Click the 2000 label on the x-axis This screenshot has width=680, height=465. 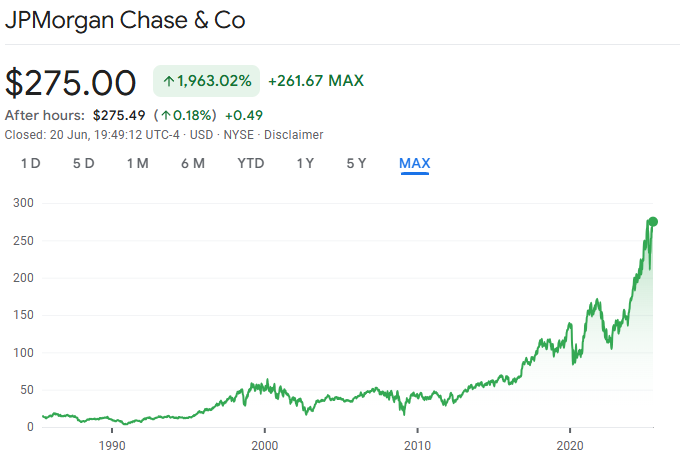tap(264, 445)
